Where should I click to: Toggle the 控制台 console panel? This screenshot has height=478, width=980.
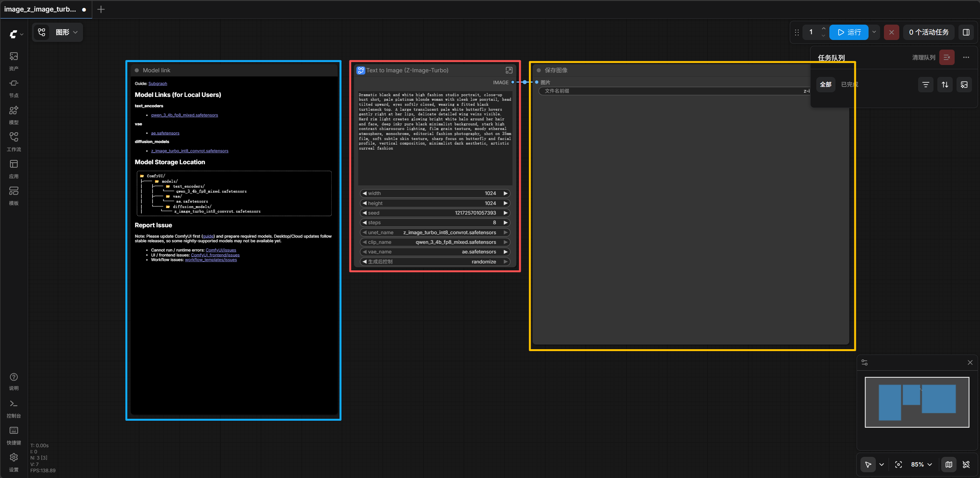click(14, 408)
